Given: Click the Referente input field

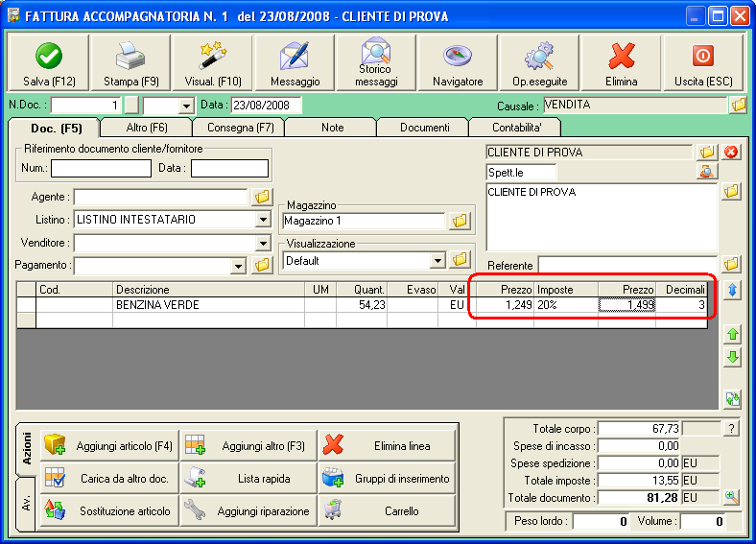Looking at the screenshot, I should pos(627,265).
